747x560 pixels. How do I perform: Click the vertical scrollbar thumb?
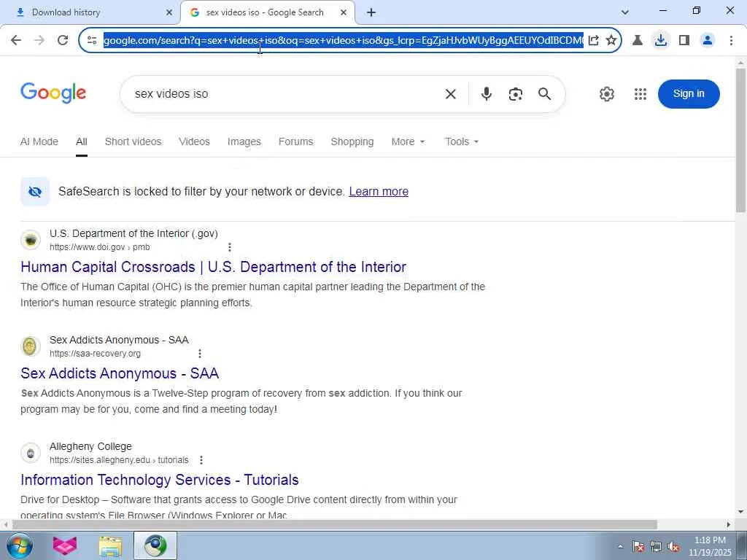point(740,140)
